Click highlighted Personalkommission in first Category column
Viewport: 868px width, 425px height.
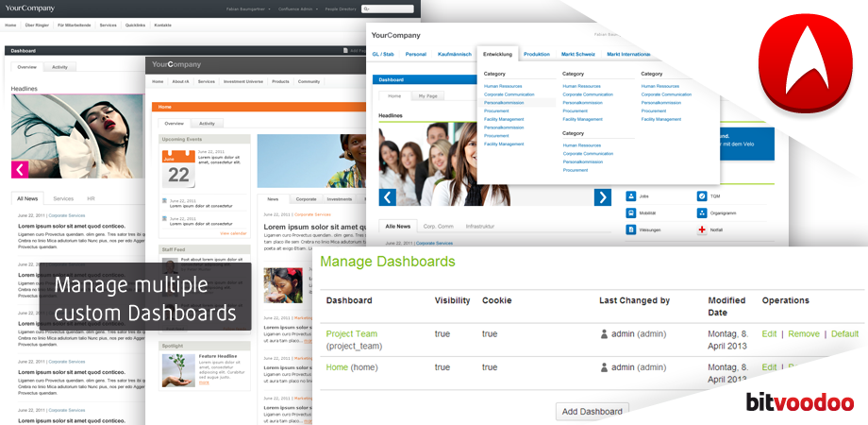point(504,103)
